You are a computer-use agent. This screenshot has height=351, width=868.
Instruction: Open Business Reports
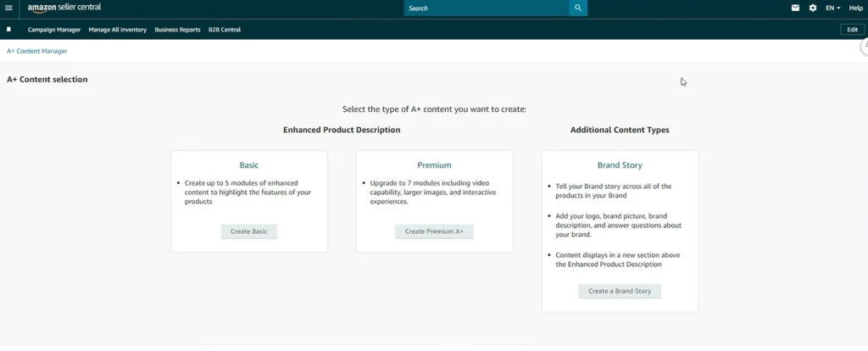[x=178, y=30]
